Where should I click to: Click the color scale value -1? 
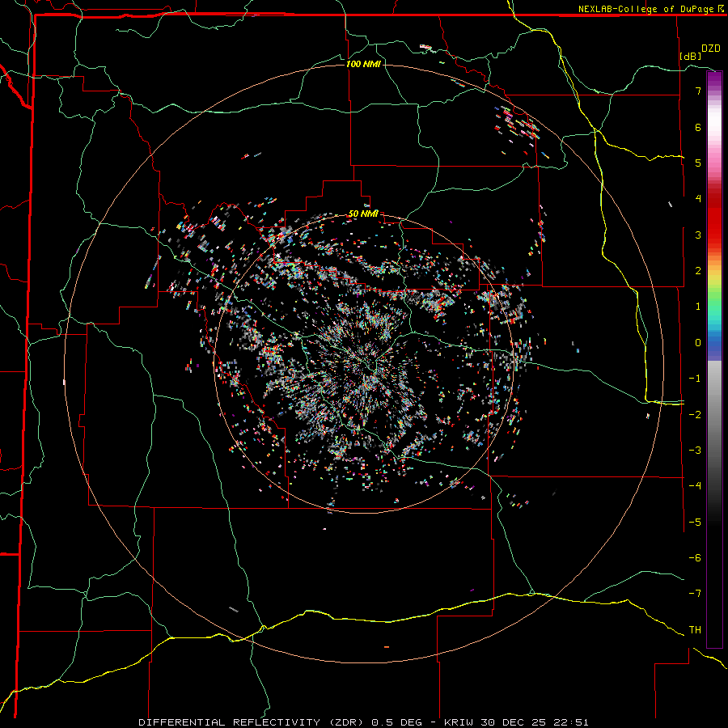click(x=695, y=379)
